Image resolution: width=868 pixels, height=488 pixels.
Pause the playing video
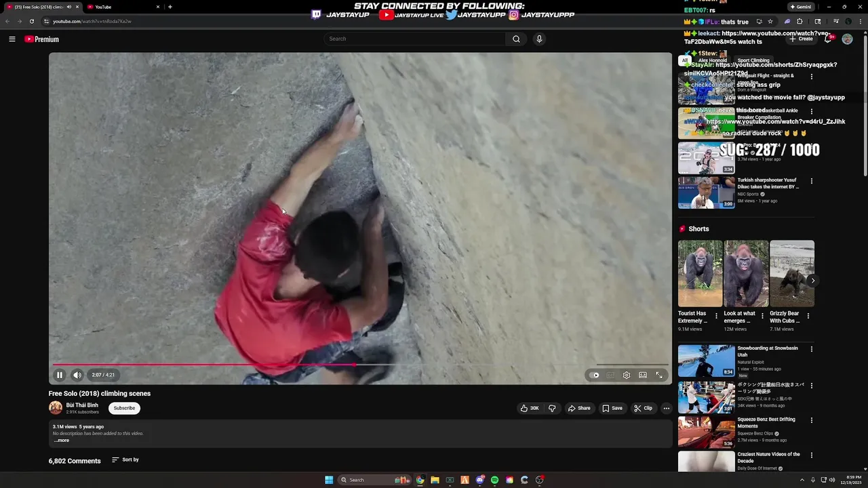click(60, 375)
